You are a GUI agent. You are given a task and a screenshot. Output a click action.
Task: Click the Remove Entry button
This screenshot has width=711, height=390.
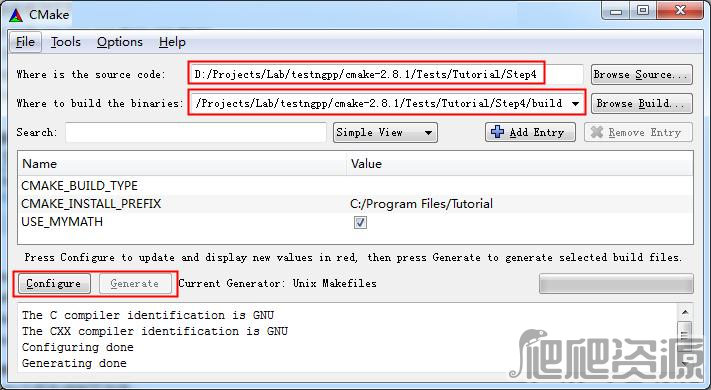(x=638, y=132)
